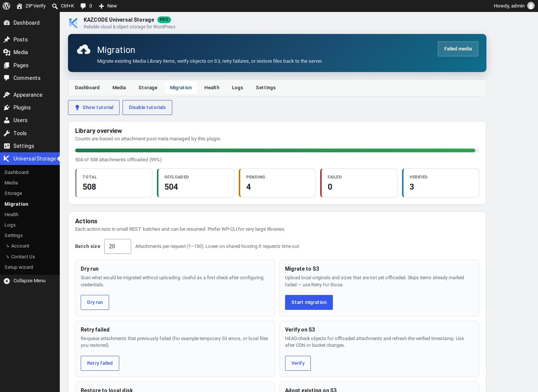Click the Collapse Menu arrow icon
The height and width of the screenshot is (392, 538).
7,281
